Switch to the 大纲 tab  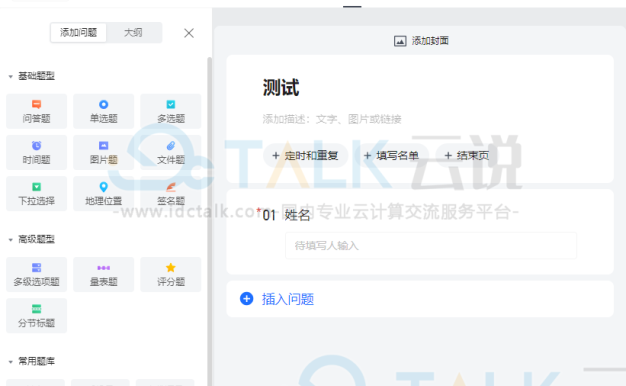tap(133, 32)
